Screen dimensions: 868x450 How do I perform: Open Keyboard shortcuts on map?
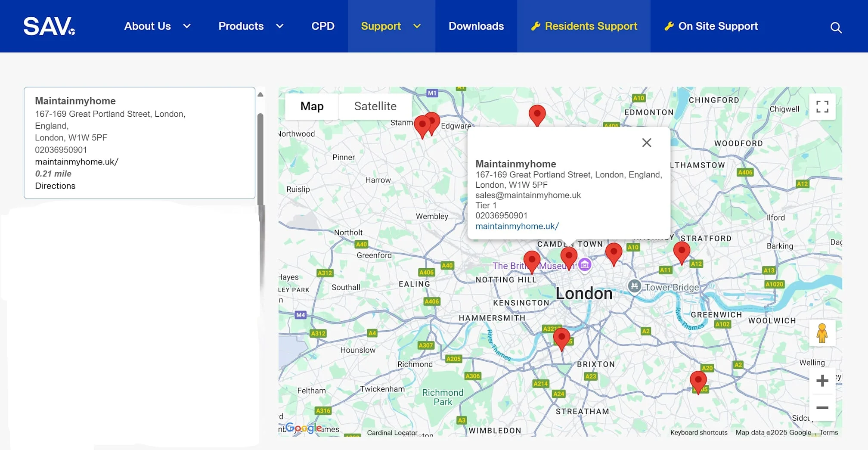[x=698, y=432]
